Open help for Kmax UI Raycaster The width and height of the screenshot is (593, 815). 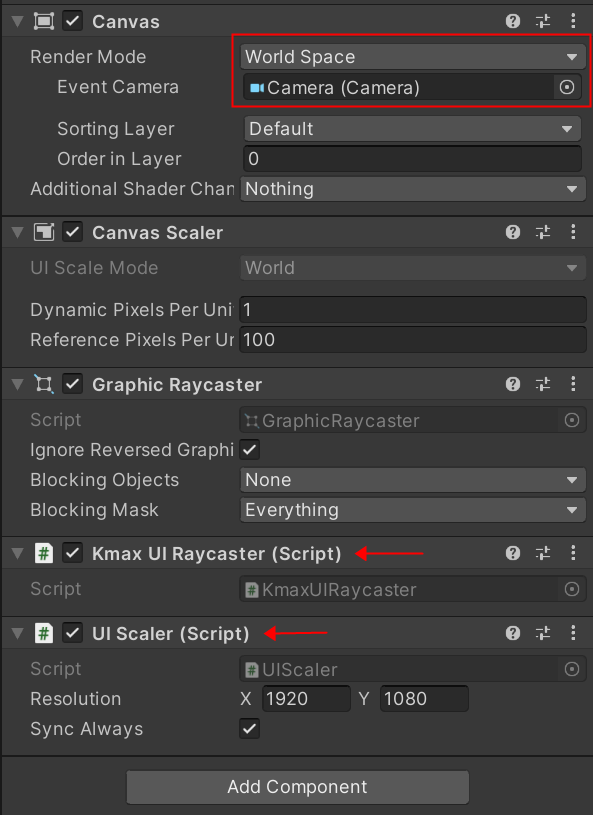pyautogui.click(x=512, y=553)
